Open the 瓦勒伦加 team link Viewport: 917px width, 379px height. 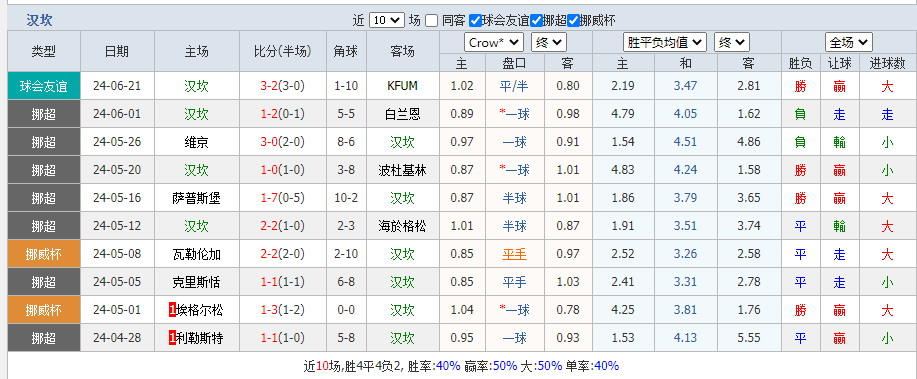tap(196, 254)
